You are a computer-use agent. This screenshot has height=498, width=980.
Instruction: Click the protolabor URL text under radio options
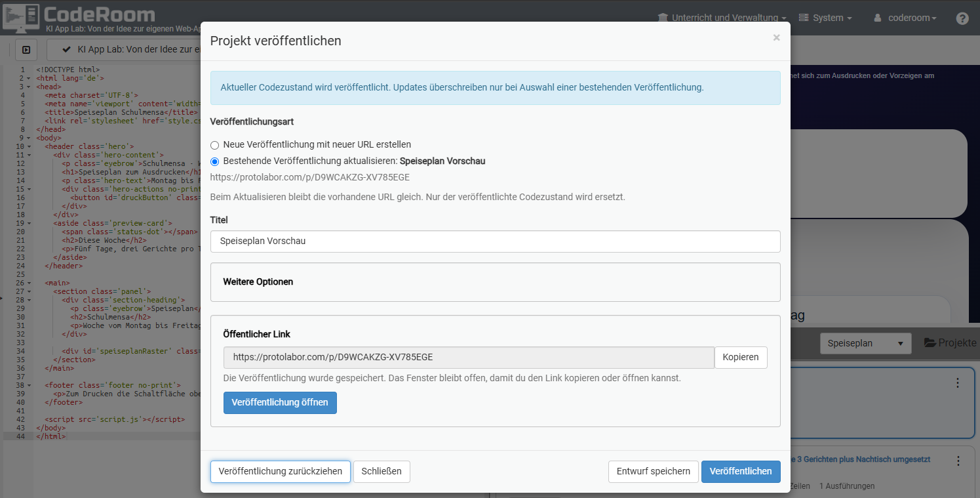310,177
